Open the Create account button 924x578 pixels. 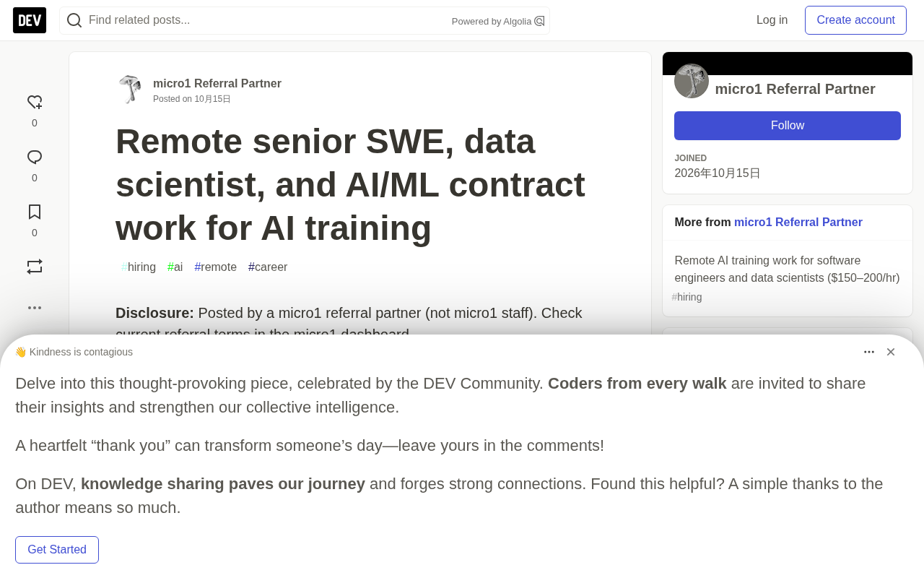[x=855, y=20]
